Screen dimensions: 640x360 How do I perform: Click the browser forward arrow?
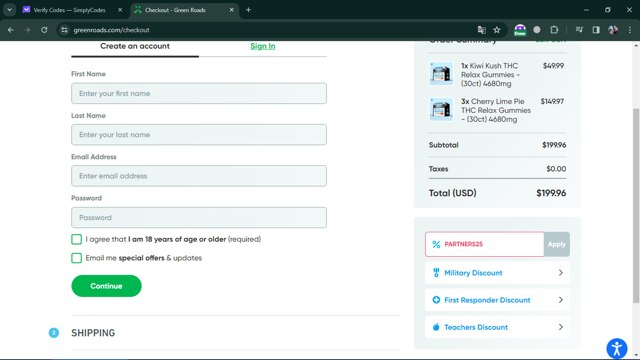point(27,30)
